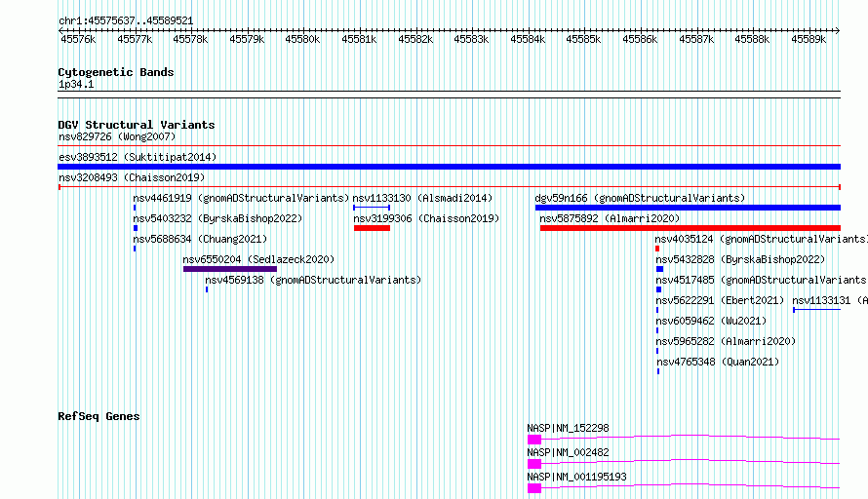The image size is (868, 499).
Task: Open nsv3199306 (Chaisson2019) label
Action: pos(426,218)
